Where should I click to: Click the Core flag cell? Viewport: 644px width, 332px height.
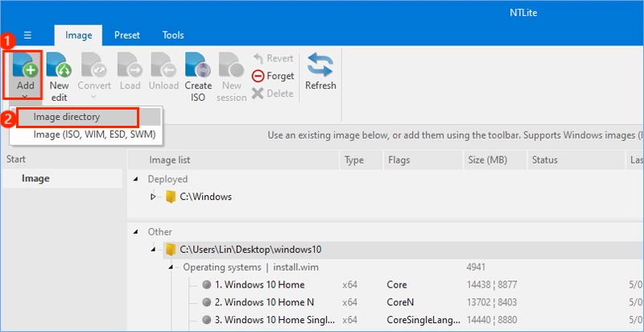point(397,284)
